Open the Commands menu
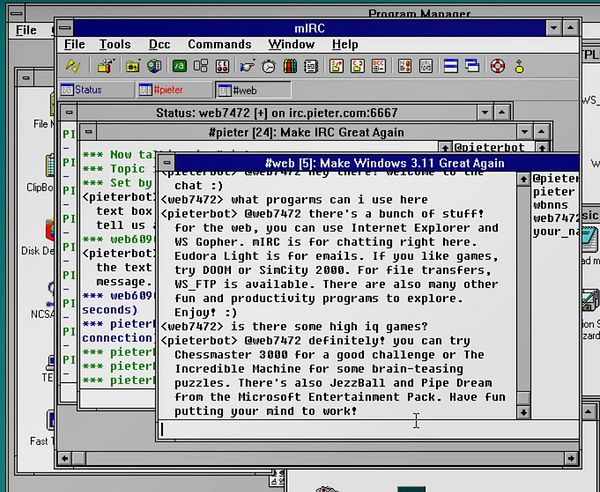 (220, 44)
